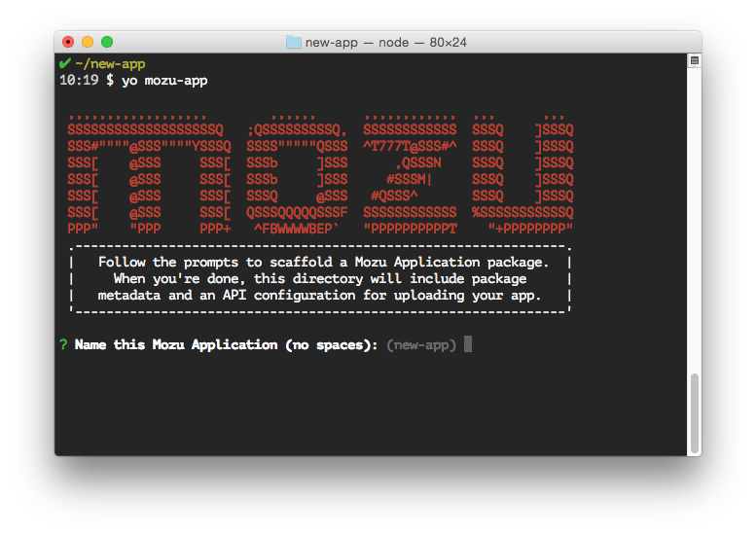Click the 'metadata and an API configuration' line

click(x=319, y=296)
